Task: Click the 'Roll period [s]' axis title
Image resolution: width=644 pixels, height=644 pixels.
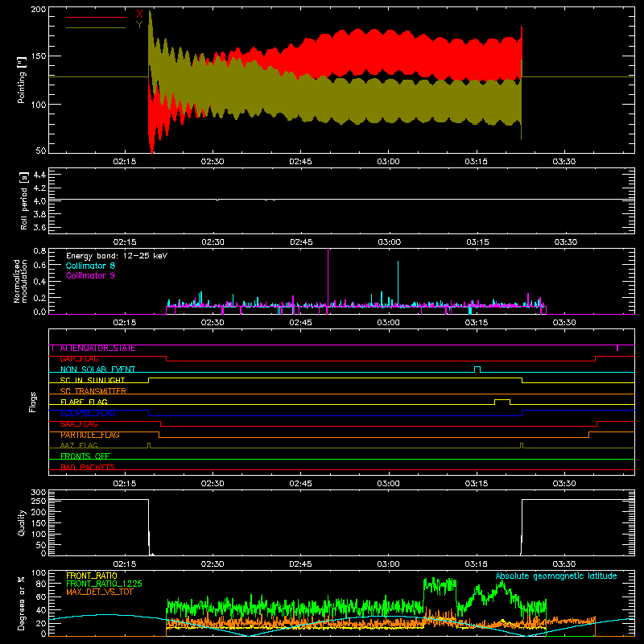Action: pos(24,200)
